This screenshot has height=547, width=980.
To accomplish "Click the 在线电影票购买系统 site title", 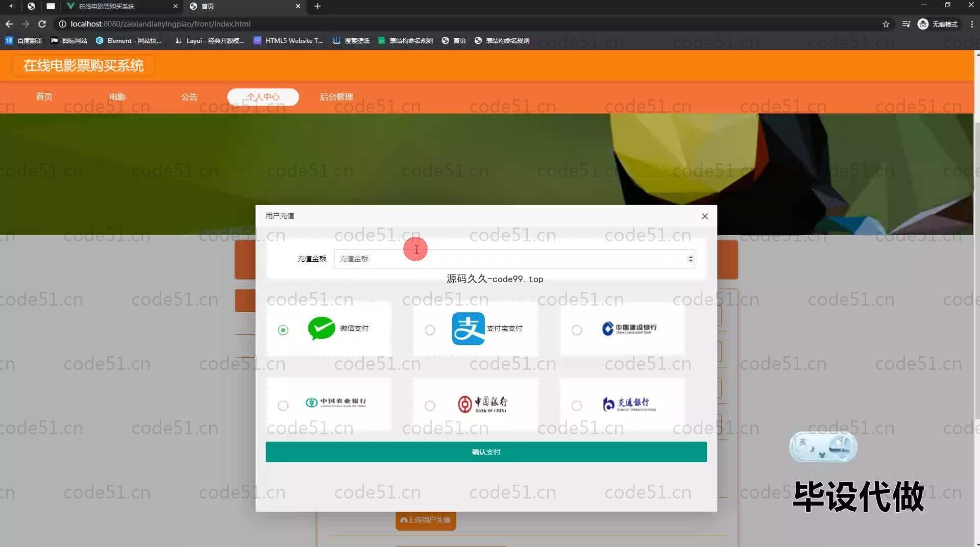I will (x=83, y=65).
